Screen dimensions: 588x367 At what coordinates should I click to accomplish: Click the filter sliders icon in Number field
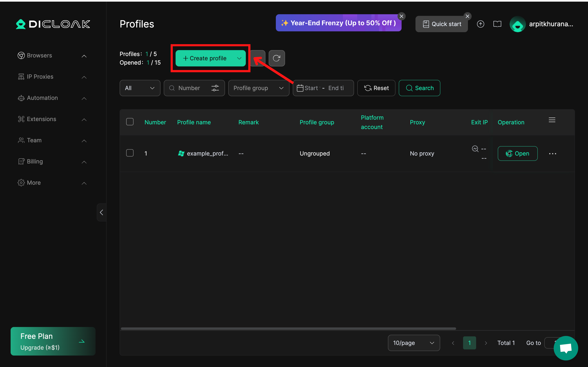[x=215, y=88]
